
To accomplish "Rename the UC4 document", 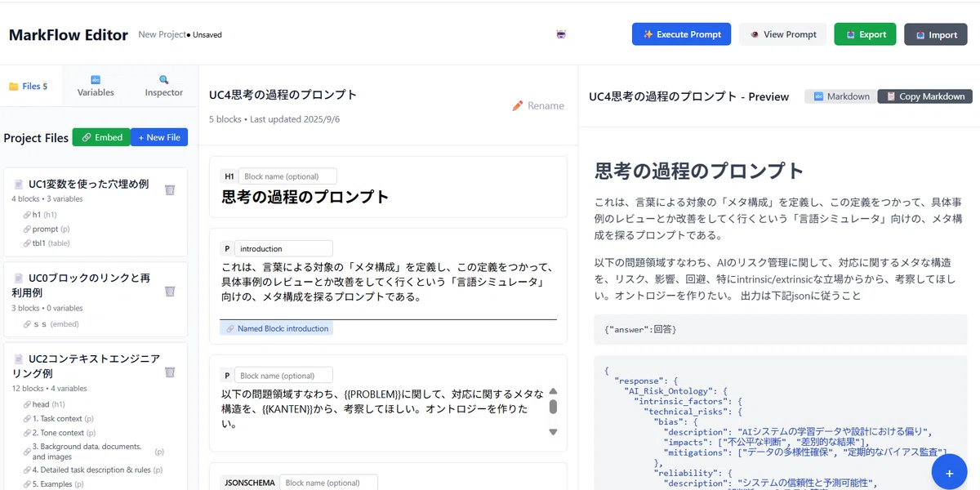I will point(538,105).
